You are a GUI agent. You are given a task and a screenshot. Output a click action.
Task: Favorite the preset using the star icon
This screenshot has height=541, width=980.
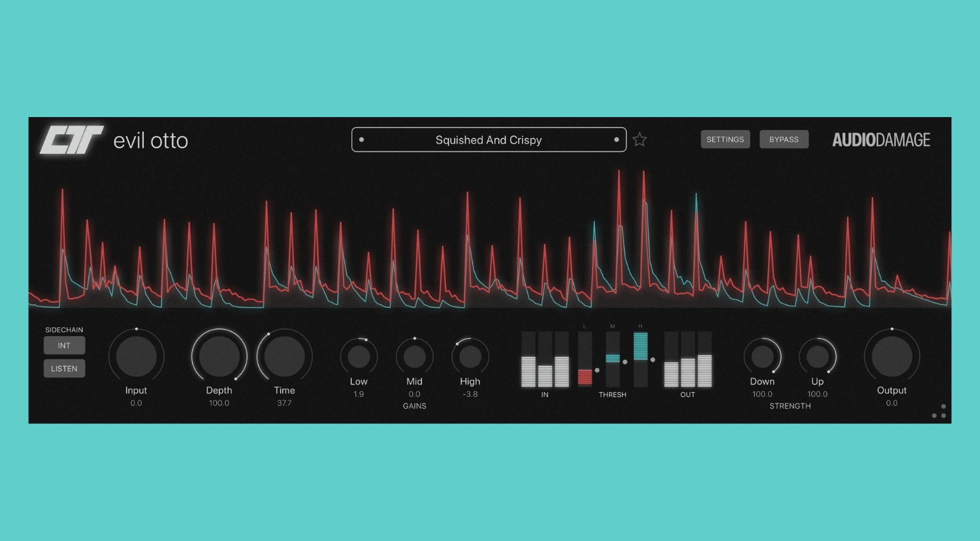[639, 139]
